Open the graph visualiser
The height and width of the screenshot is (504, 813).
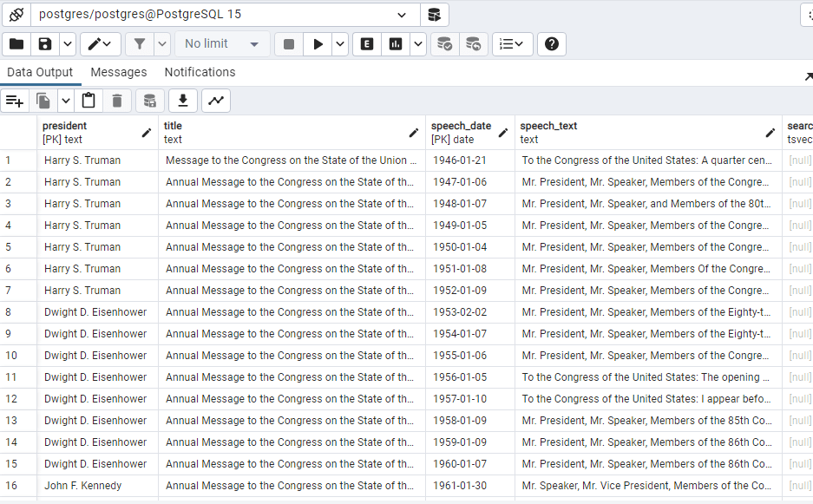[216, 101]
